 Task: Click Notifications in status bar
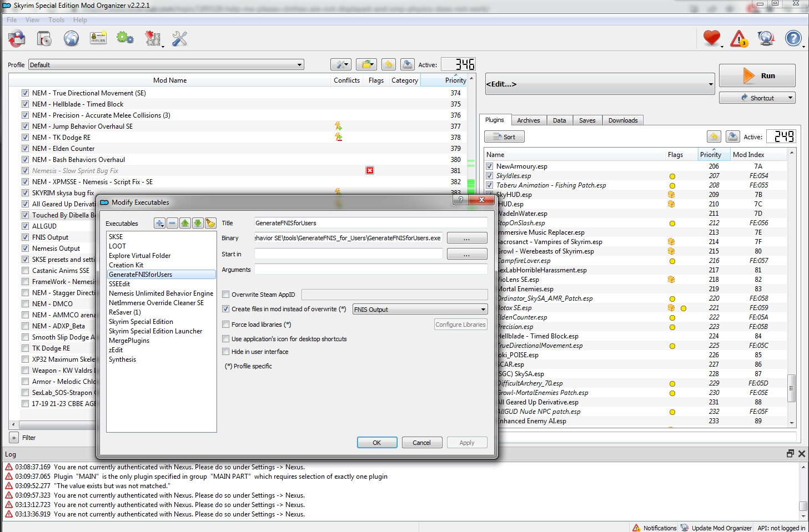pos(655,528)
